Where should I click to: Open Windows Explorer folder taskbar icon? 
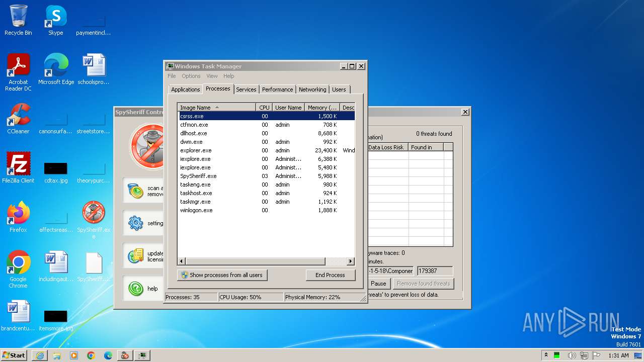click(57, 355)
